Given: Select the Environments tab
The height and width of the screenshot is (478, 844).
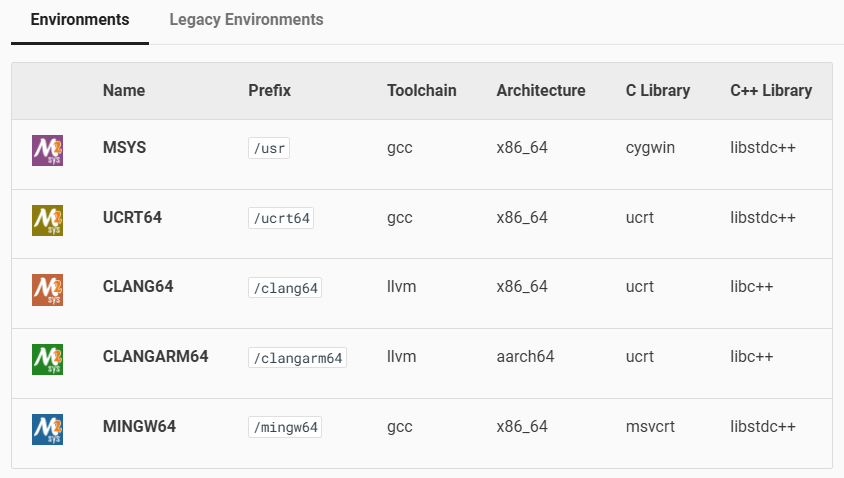Looking at the screenshot, I should [80, 20].
